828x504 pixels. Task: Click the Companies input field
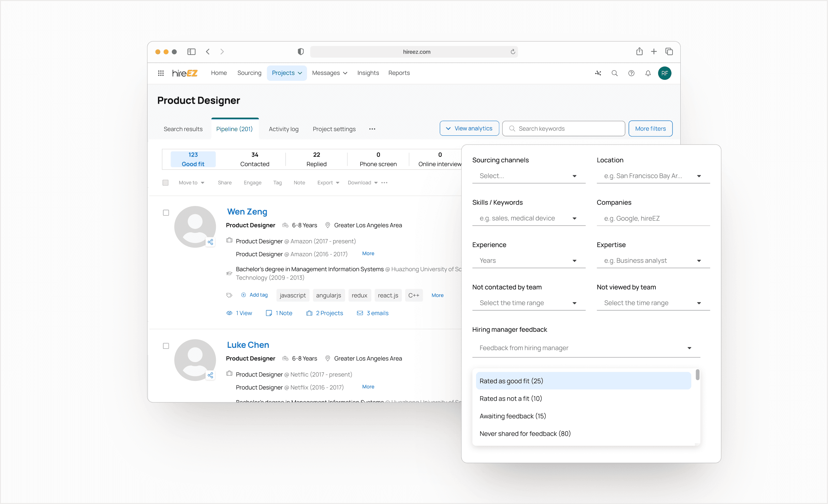(x=653, y=218)
